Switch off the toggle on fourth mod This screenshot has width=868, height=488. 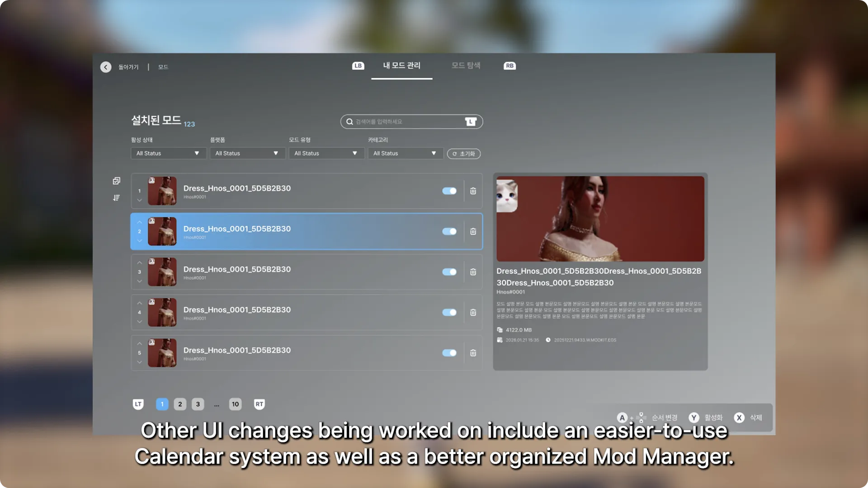(449, 312)
